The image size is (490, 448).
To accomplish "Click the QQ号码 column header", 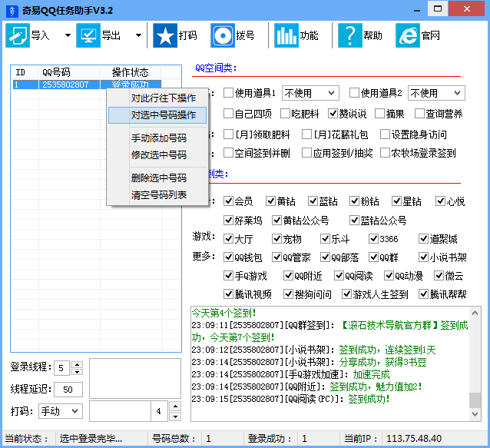I will 69,72.
